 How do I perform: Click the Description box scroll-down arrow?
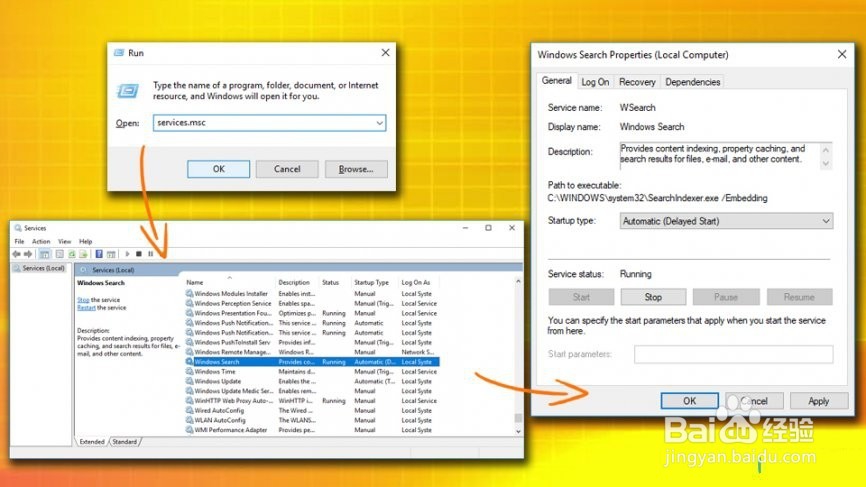(826, 163)
